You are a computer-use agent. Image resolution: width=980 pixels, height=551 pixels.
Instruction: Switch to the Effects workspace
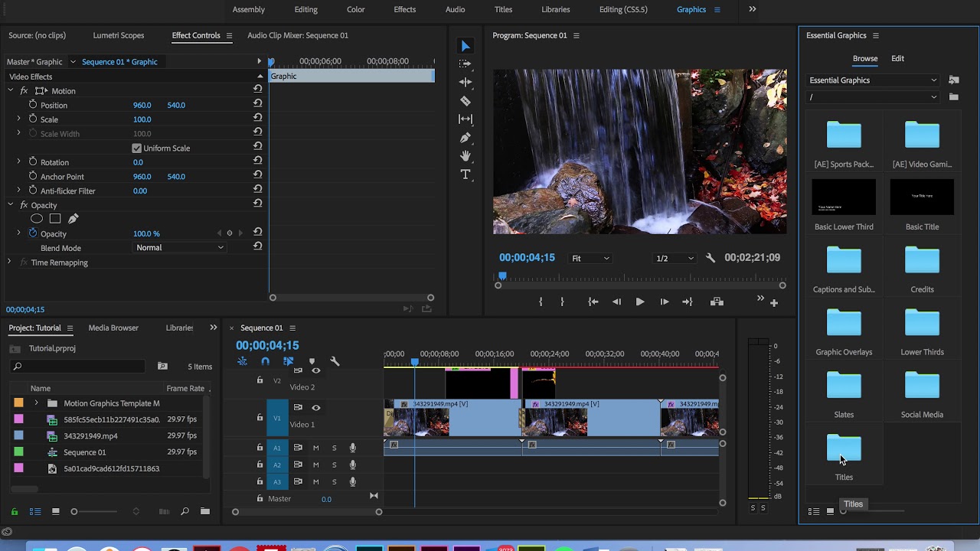[404, 9]
